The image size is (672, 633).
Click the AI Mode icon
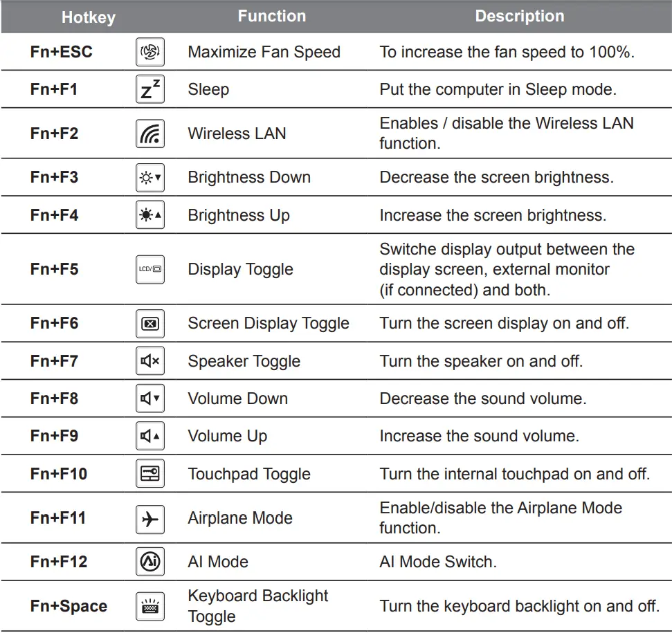149,562
